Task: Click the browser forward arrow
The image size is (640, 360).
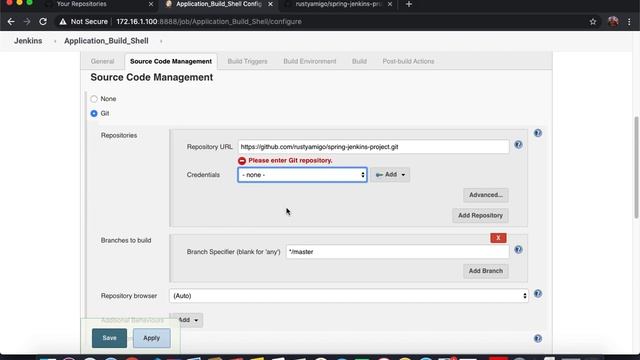Action: tap(27, 22)
